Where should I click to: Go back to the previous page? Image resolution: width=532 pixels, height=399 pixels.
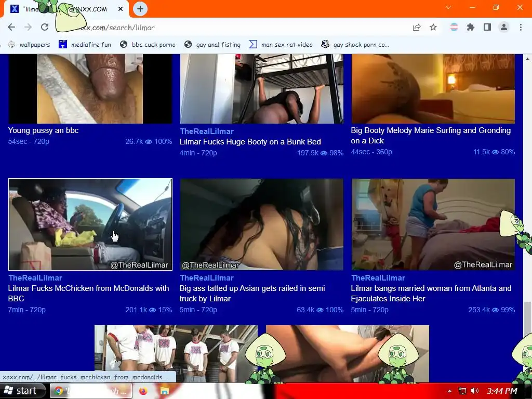click(x=11, y=28)
